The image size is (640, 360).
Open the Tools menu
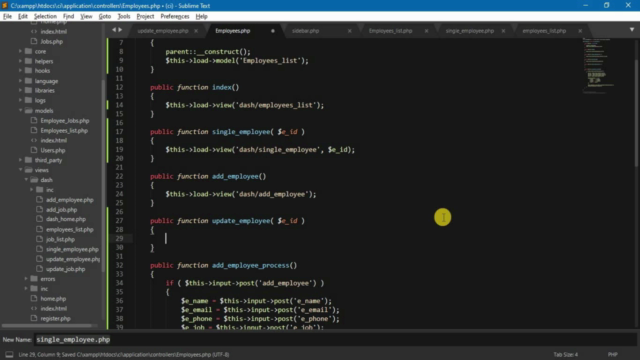[x=124, y=16]
